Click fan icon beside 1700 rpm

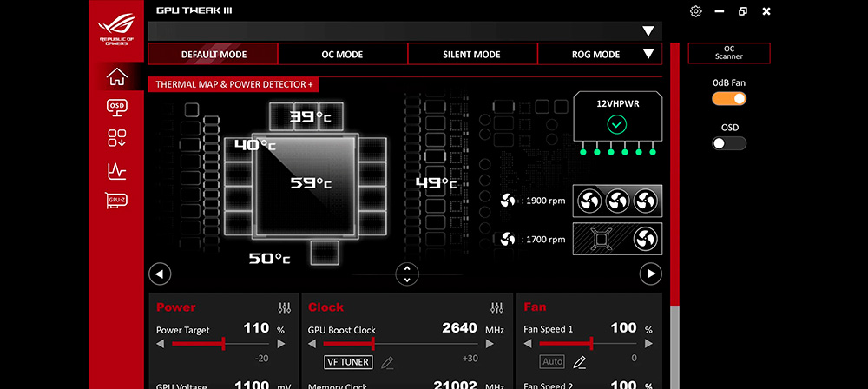click(507, 240)
